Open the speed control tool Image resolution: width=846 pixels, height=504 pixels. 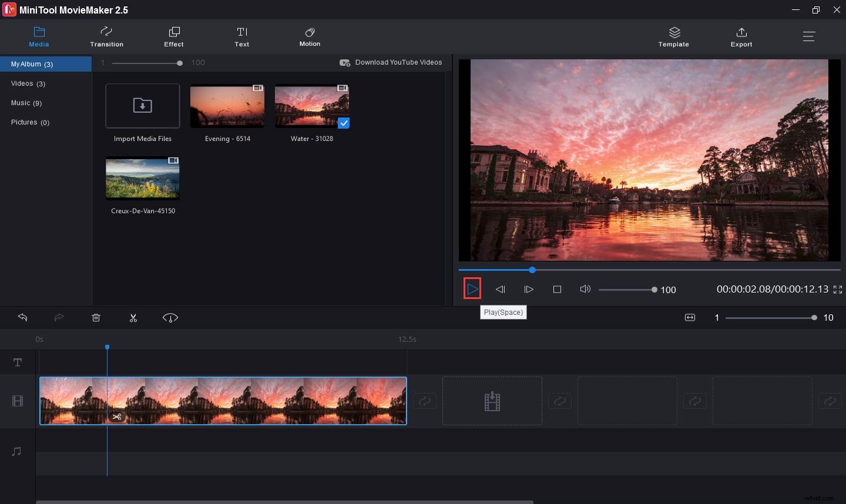tap(170, 318)
